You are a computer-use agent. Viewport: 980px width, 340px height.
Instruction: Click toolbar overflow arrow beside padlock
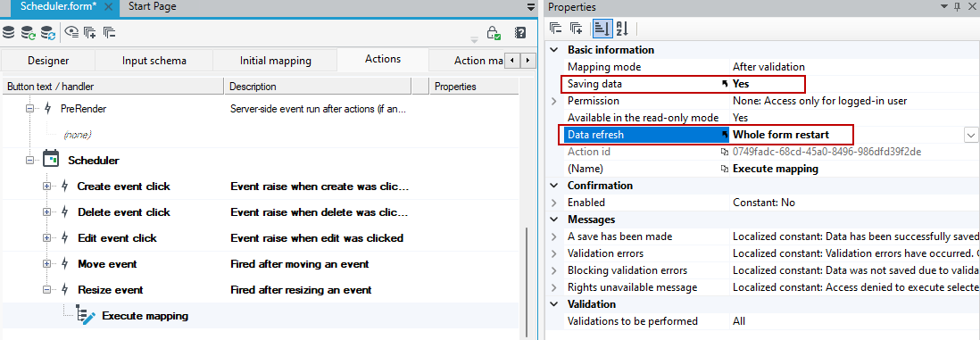[x=474, y=40]
